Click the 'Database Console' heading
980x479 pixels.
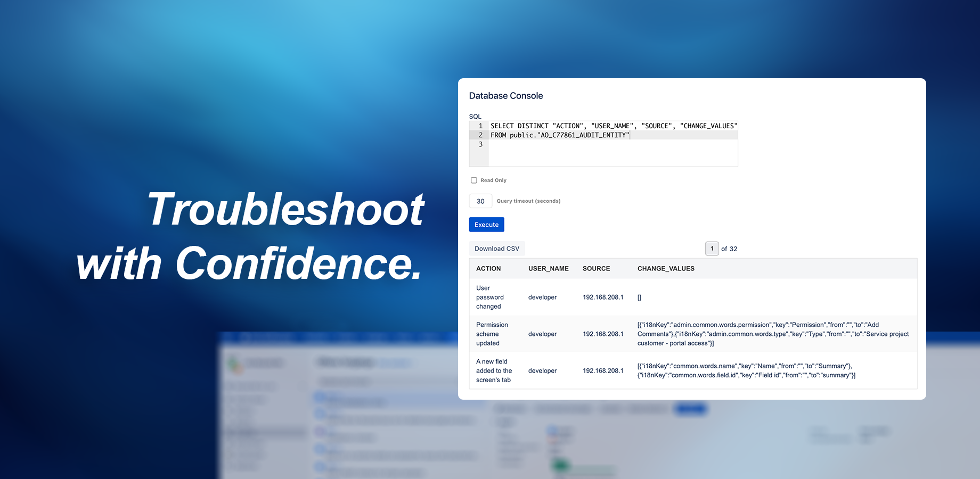[506, 96]
